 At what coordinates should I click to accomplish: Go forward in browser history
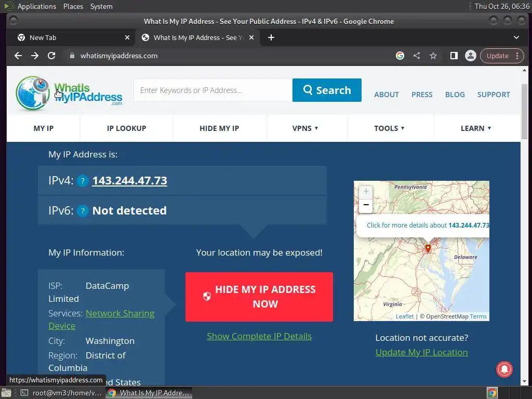[x=35, y=56]
